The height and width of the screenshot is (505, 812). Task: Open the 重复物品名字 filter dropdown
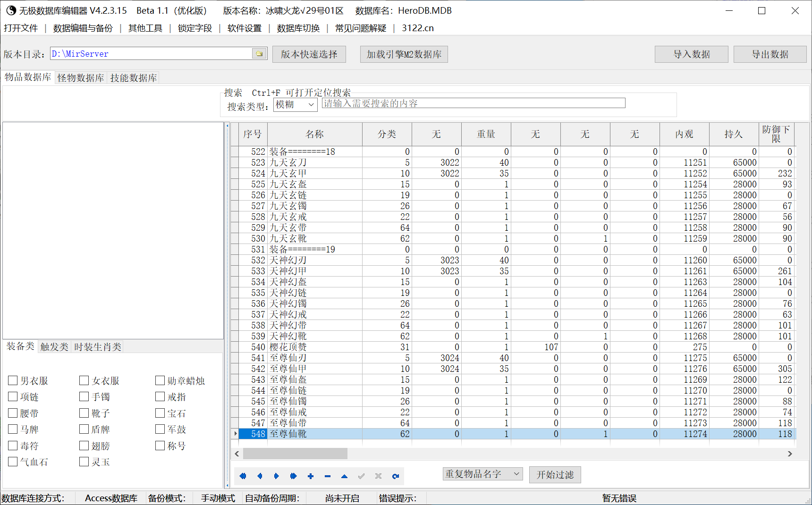click(483, 474)
